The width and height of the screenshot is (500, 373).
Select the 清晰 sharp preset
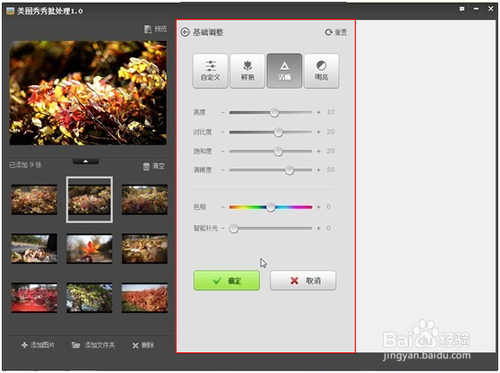point(284,71)
